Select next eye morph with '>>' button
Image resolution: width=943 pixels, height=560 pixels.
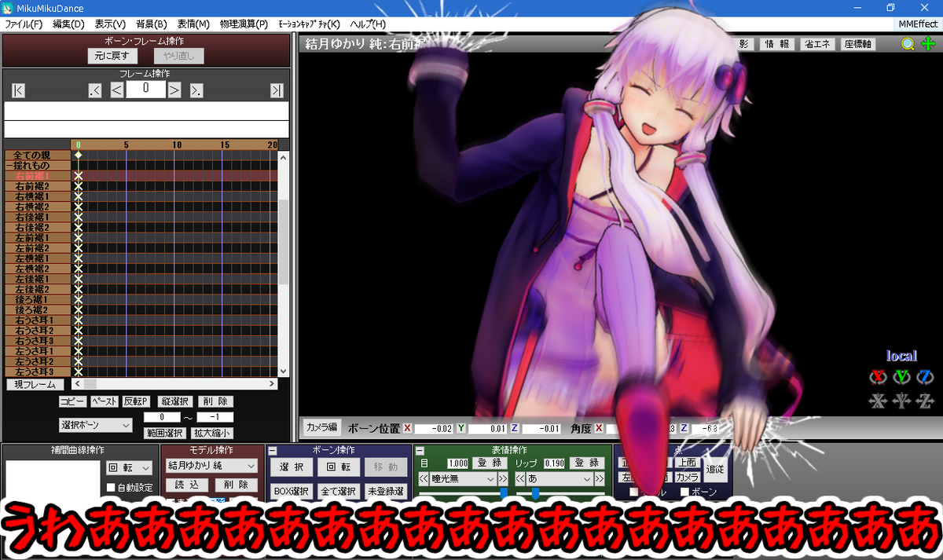pyautogui.click(x=503, y=478)
